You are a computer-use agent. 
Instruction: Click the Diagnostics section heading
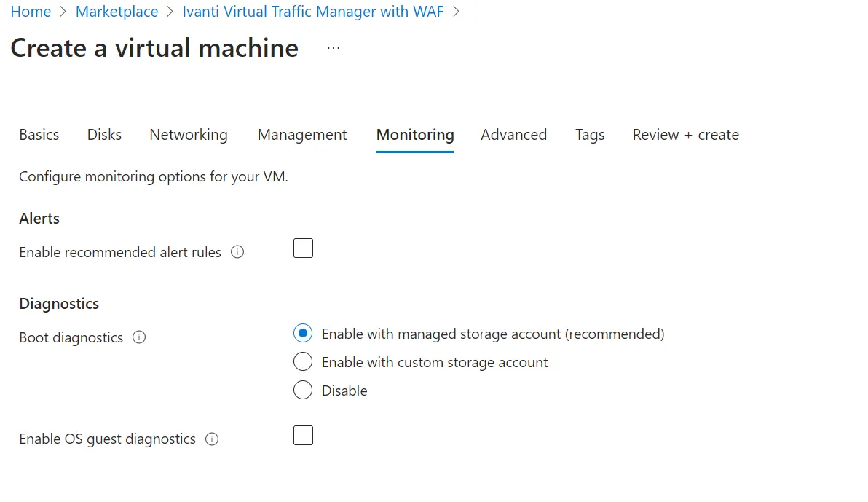[x=59, y=304]
